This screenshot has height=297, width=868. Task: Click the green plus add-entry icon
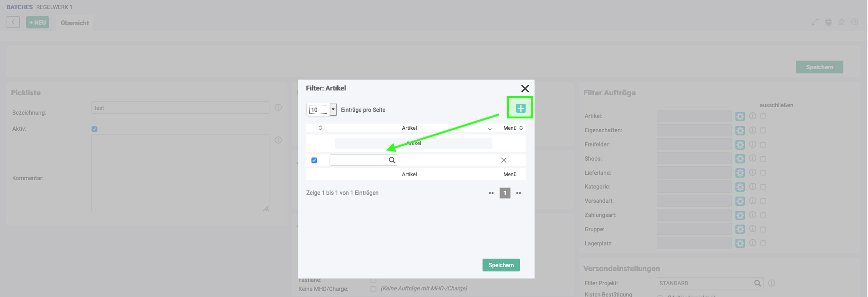[520, 108]
